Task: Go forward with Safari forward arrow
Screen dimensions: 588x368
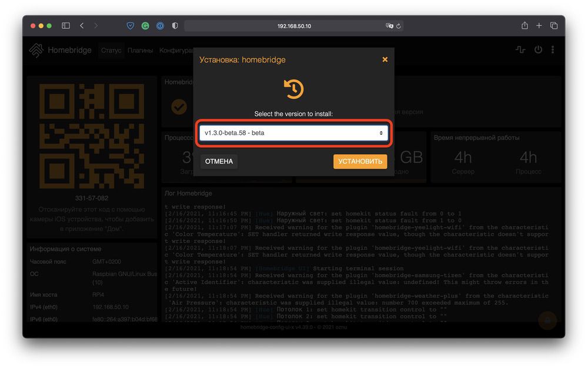Action: (96, 25)
